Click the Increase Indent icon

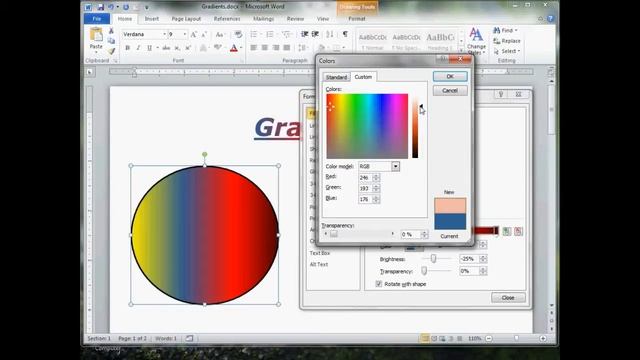[x=315, y=34]
